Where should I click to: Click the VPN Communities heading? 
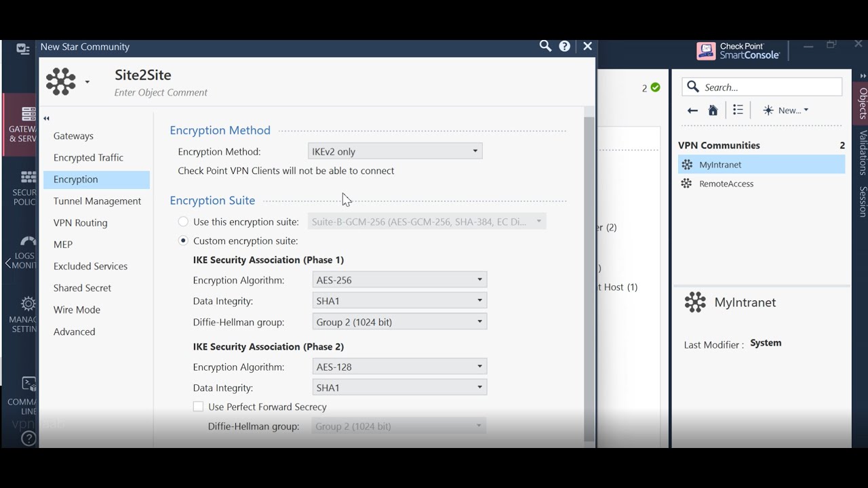point(719,145)
